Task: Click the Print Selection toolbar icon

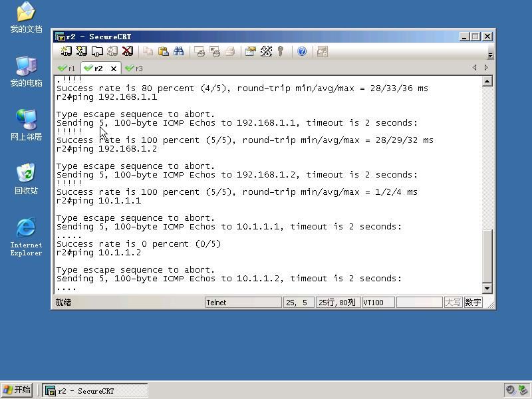Action: [215, 51]
